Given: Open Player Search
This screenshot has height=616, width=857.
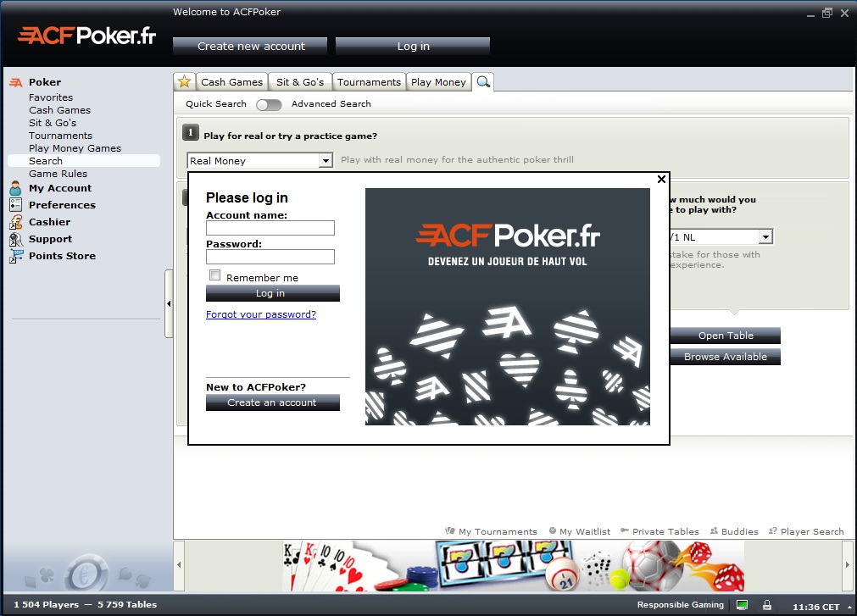Looking at the screenshot, I should [x=806, y=531].
